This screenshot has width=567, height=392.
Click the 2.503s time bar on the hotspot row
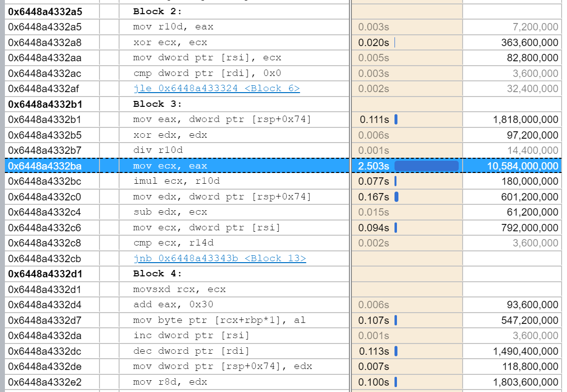[426, 166]
